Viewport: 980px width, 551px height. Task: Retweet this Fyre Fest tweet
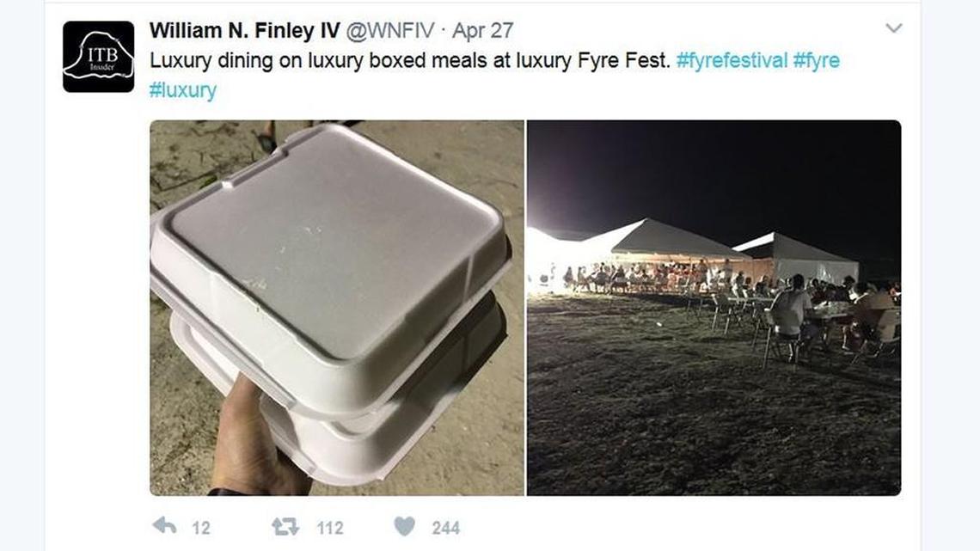point(285,527)
